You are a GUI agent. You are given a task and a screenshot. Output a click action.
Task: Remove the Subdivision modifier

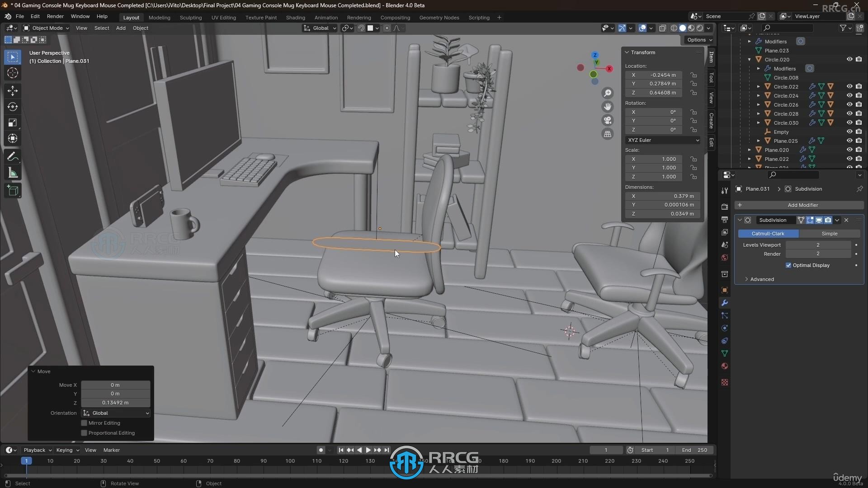(x=846, y=220)
